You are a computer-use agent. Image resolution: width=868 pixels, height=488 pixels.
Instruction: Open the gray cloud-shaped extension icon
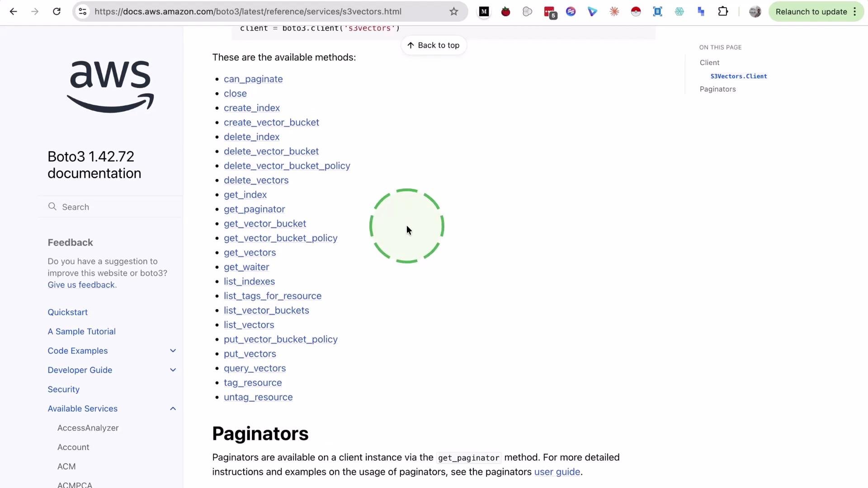527,12
